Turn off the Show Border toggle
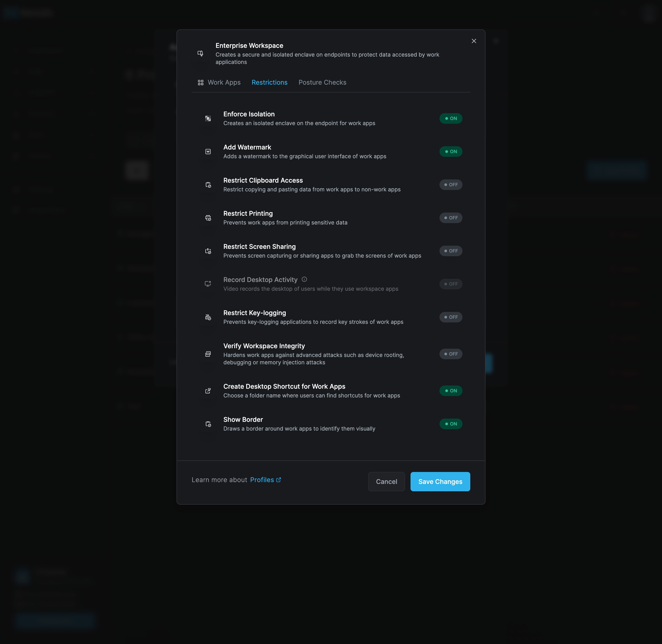This screenshot has height=644, width=662. coord(451,424)
